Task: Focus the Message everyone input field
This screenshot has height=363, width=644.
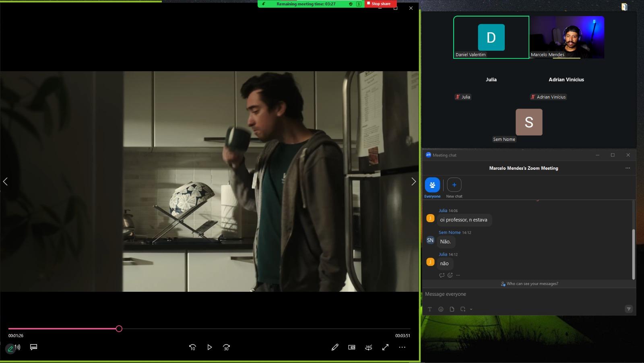Action: 529,294
